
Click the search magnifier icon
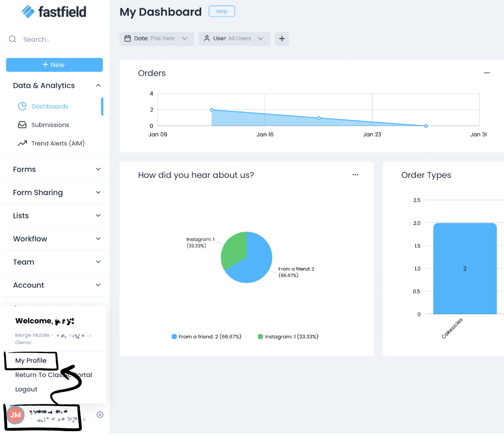(12, 39)
